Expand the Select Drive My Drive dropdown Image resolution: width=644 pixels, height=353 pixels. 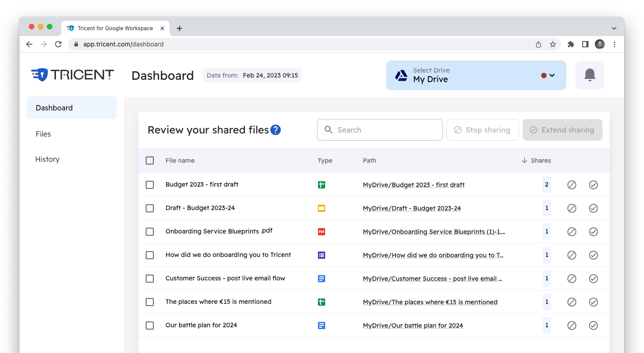pyautogui.click(x=476, y=75)
